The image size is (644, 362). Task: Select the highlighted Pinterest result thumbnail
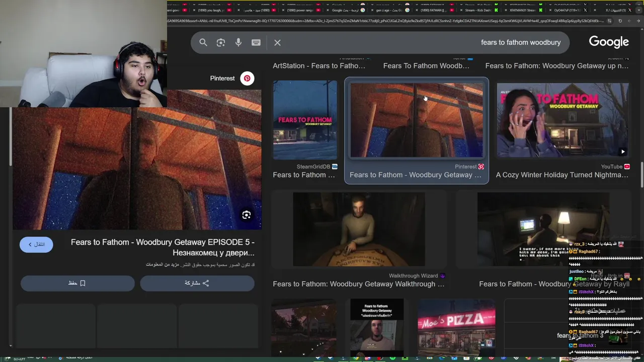click(x=417, y=120)
